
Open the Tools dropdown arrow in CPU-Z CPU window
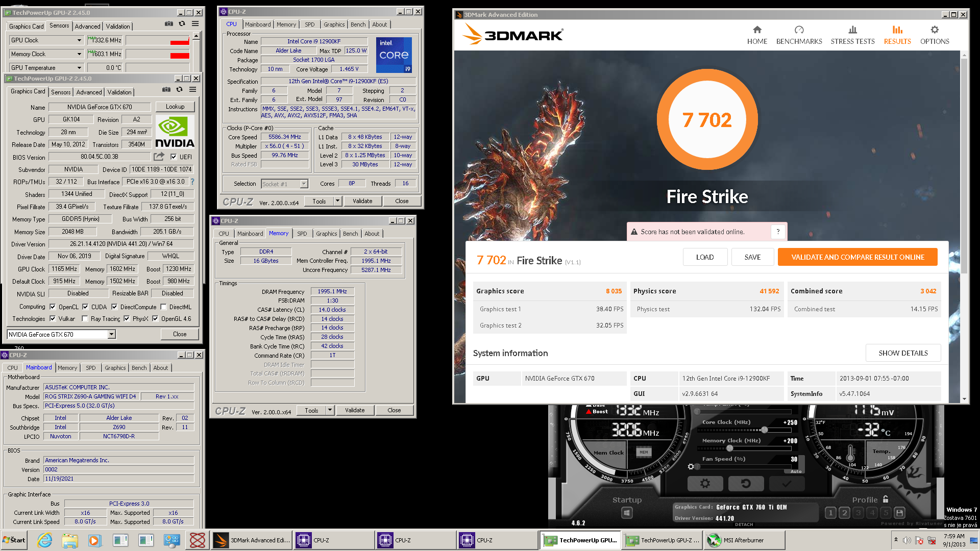point(337,201)
